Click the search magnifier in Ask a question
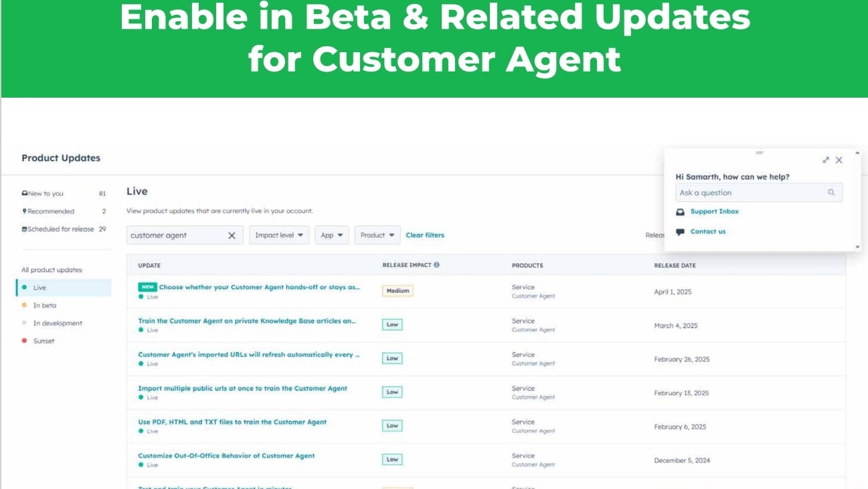 (x=831, y=193)
